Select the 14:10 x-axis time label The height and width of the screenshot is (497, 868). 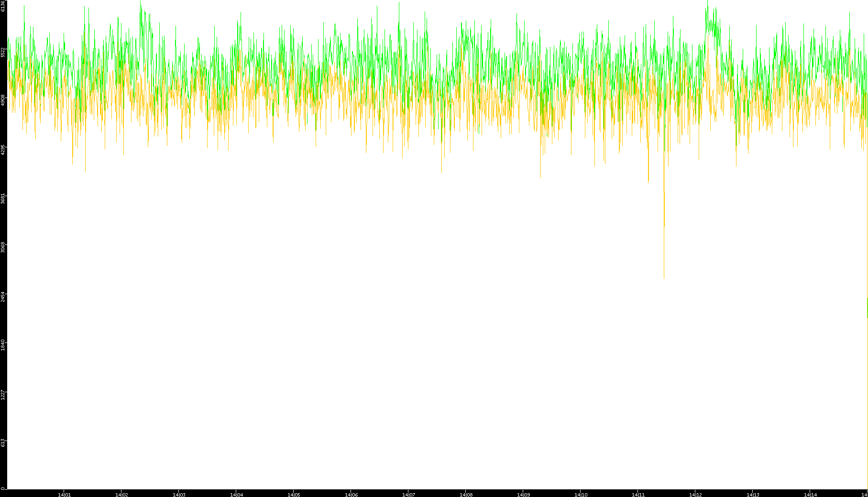coord(581,495)
